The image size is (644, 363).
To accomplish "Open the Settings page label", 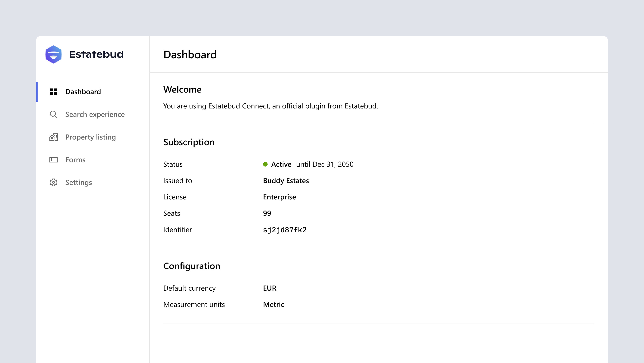I will coord(78,182).
